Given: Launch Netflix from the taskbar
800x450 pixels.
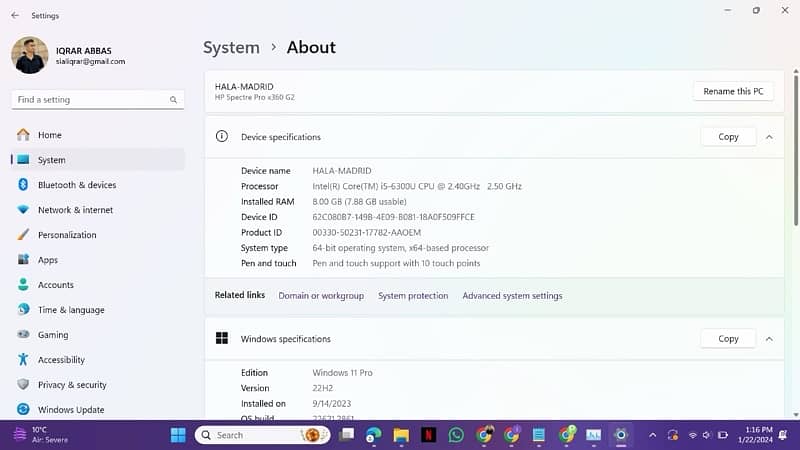Looking at the screenshot, I should coord(428,435).
